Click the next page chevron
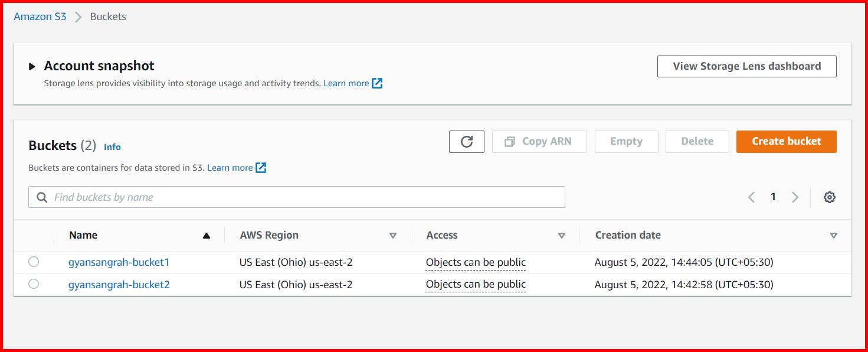 (795, 197)
